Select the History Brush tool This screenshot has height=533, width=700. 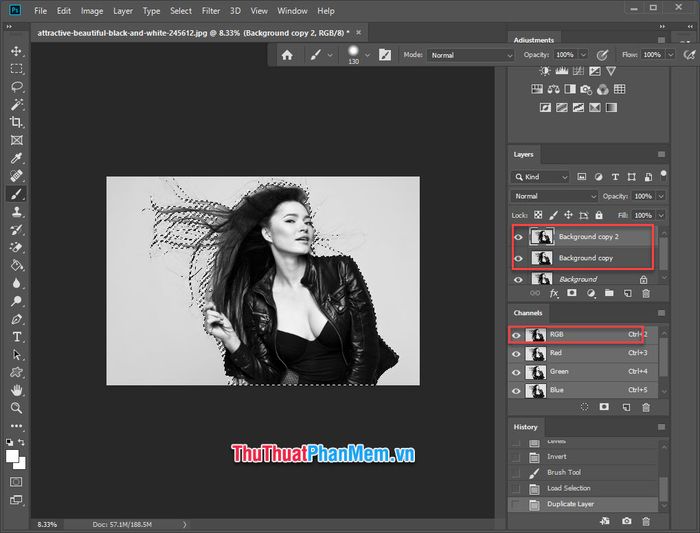click(x=17, y=229)
